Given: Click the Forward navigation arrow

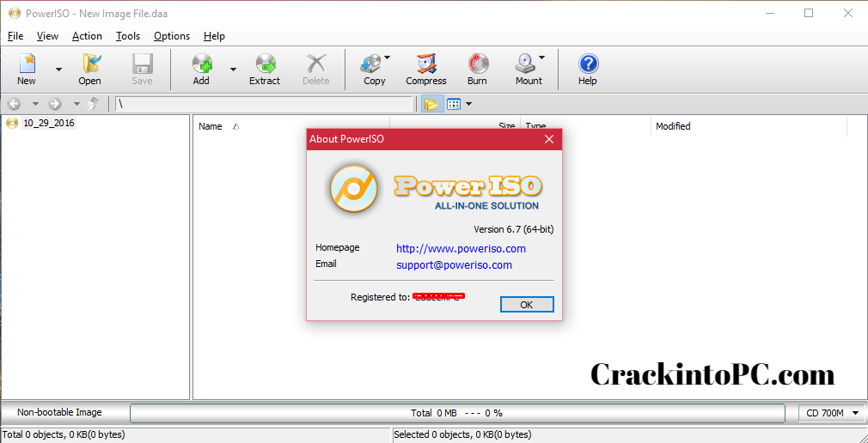Looking at the screenshot, I should point(55,103).
